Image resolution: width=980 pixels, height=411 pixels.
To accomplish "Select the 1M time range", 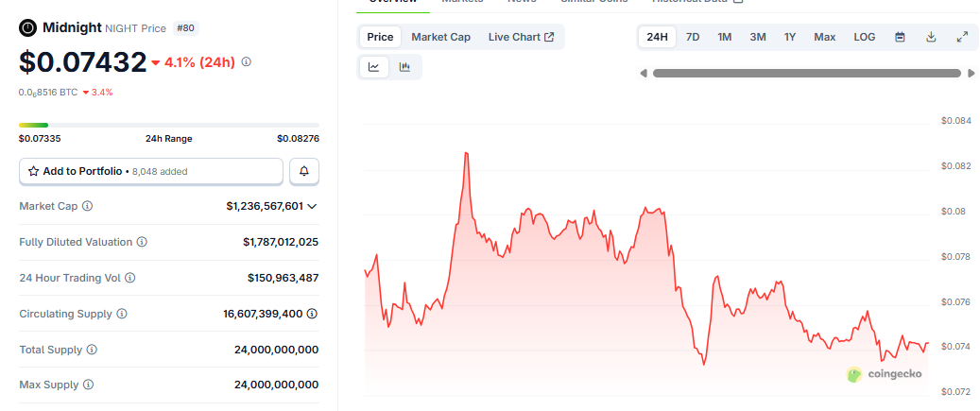I will coord(725,37).
